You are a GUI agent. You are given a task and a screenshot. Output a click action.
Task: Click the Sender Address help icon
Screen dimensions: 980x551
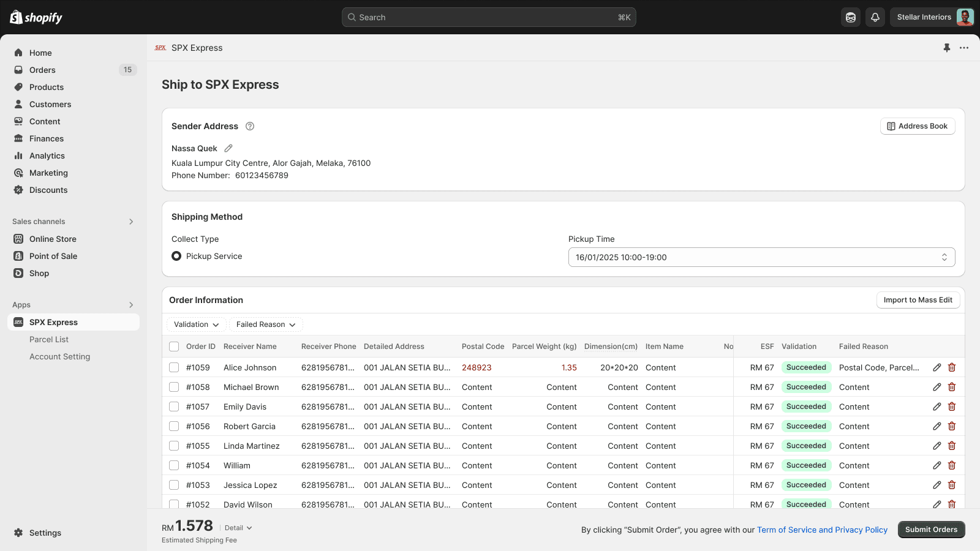[250, 126]
